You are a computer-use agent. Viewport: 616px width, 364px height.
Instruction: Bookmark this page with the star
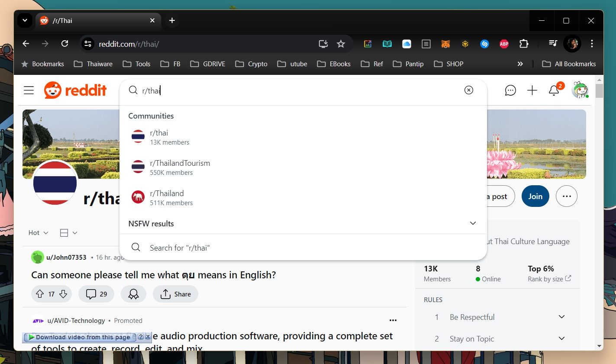[341, 44]
